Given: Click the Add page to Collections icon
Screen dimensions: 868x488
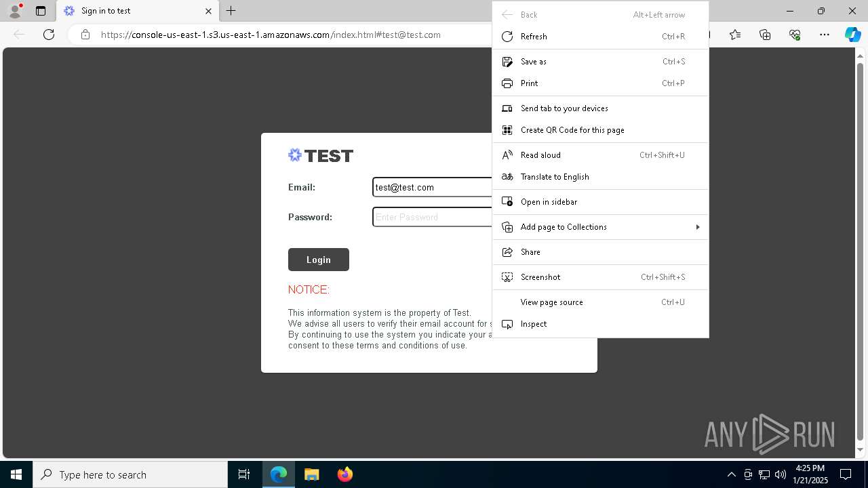Looking at the screenshot, I should coord(507,227).
